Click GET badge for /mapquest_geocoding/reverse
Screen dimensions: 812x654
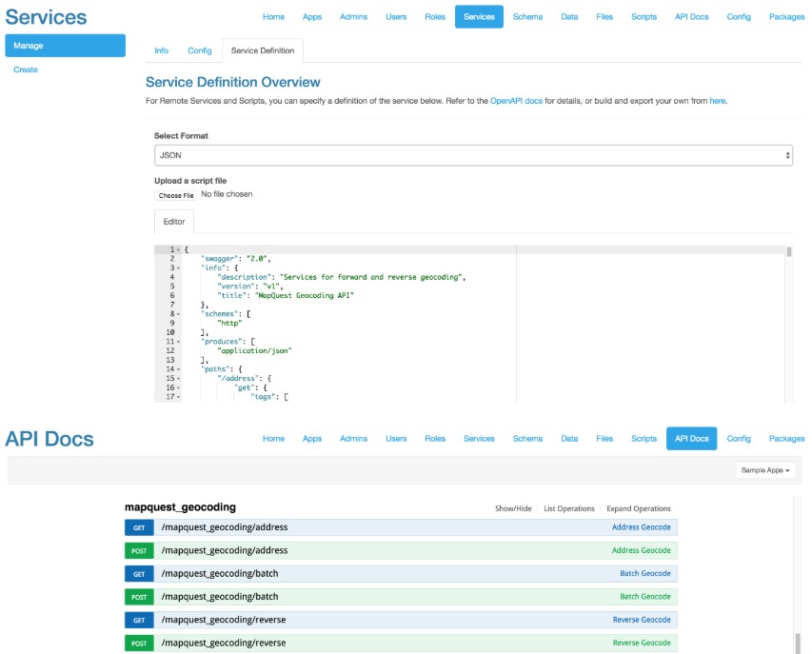[139, 620]
